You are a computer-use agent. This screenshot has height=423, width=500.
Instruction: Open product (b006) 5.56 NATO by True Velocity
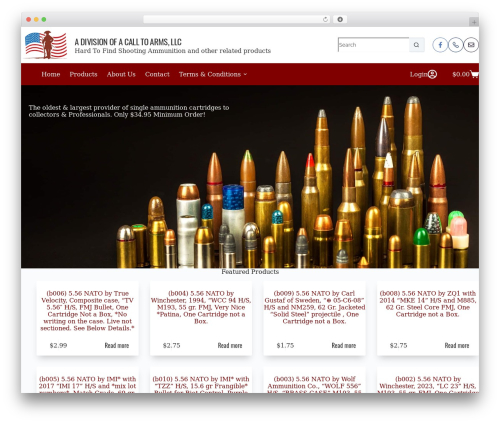coord(87,311)
